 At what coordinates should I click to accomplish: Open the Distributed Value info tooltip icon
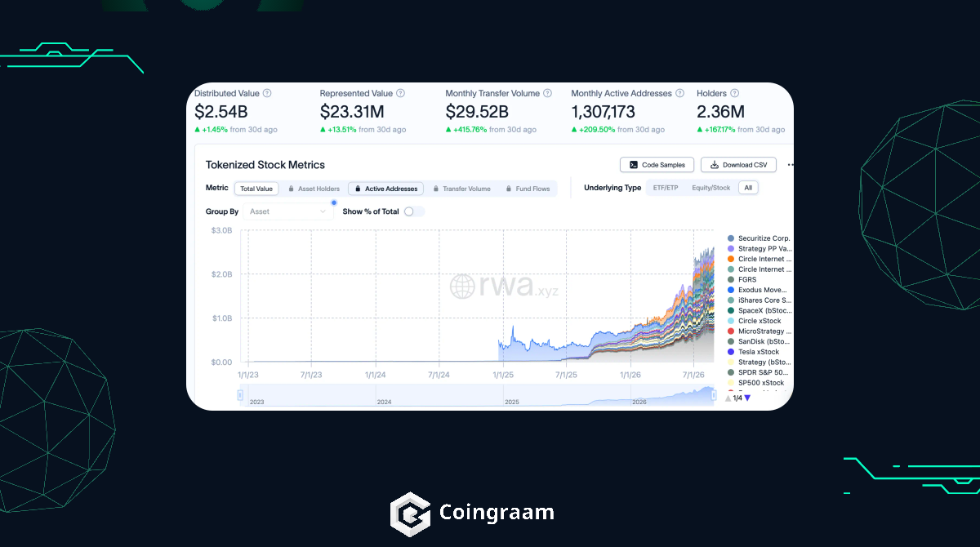click(267, 94)
